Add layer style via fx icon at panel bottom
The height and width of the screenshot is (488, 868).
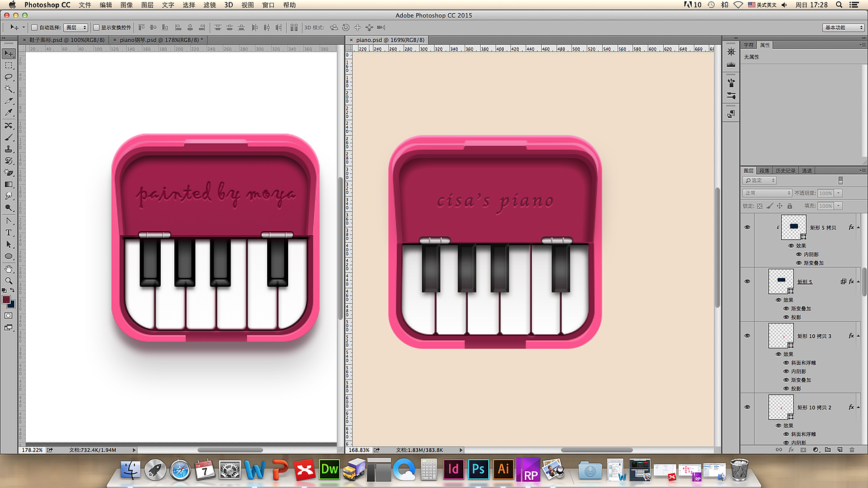coord(791,449)
